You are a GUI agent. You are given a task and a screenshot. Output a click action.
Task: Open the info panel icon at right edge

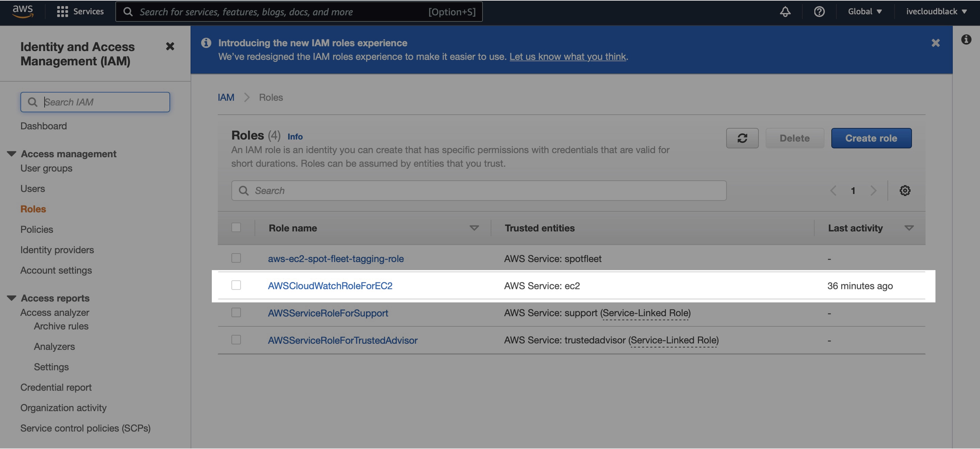tap(966, 39)
